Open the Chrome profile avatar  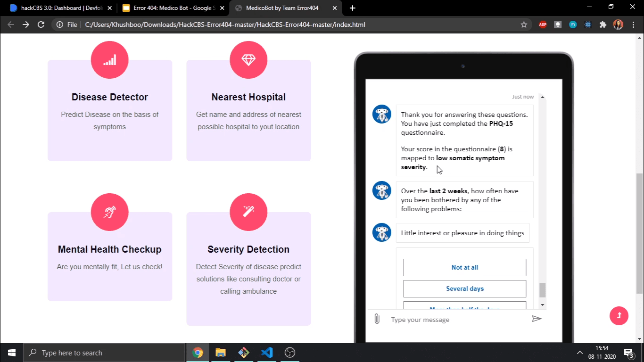(618, 25)
